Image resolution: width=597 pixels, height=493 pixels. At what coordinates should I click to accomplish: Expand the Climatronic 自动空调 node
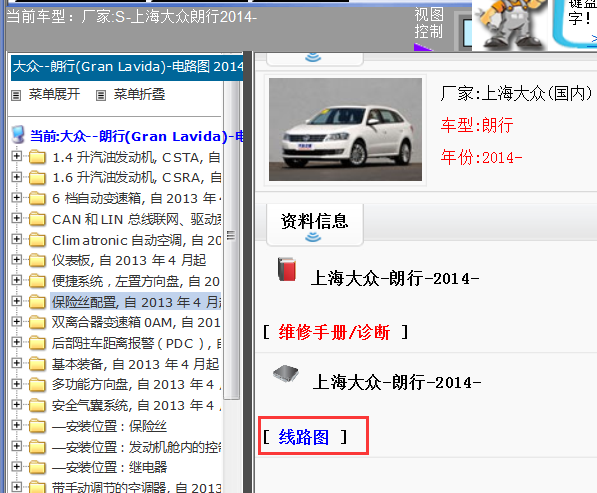point(16,239)
